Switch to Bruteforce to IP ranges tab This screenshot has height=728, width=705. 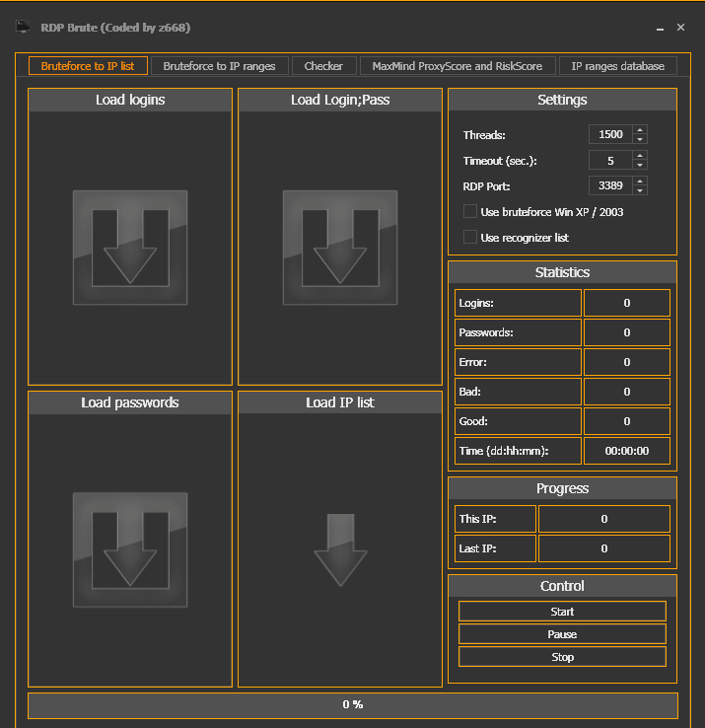pos(220,66)
